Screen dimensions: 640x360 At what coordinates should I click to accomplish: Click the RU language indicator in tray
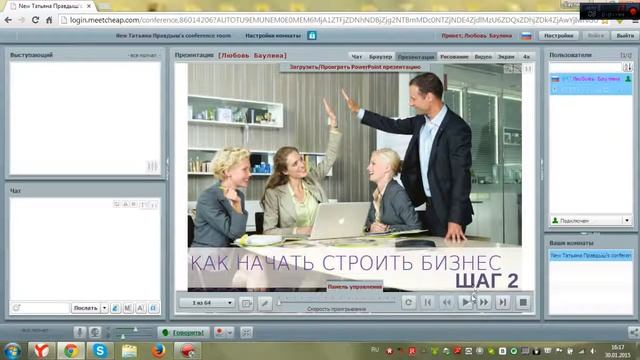click(x=375, y=350)
